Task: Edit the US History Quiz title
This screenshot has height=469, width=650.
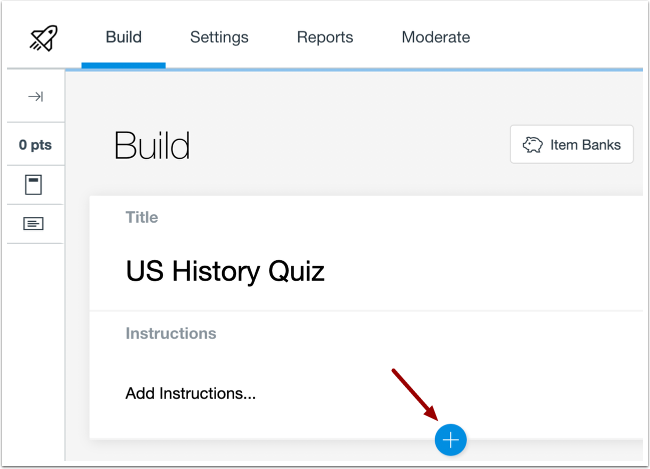Action: coord(225,271)
